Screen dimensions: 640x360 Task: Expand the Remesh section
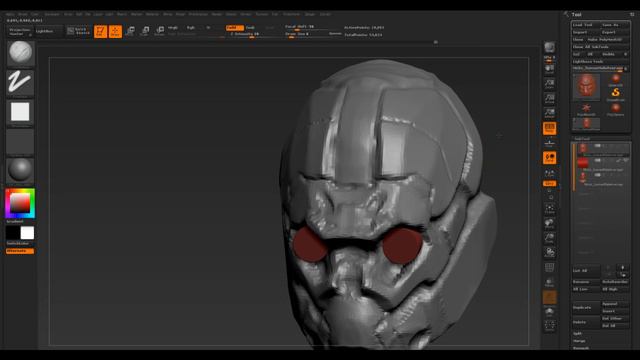click(x=581, y=348)
